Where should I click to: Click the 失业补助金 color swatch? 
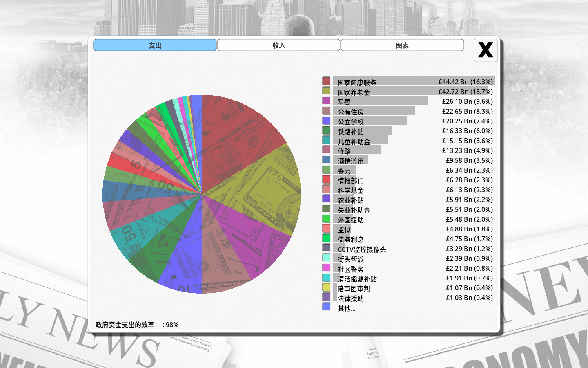point(327,209)
